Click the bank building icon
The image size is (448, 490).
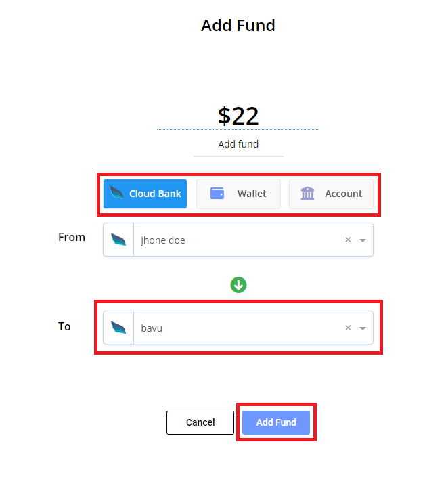coord(307,194)
